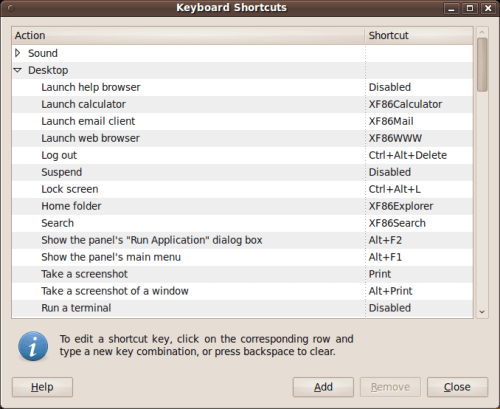Expand the Sound category triangle

pos(18,53)
